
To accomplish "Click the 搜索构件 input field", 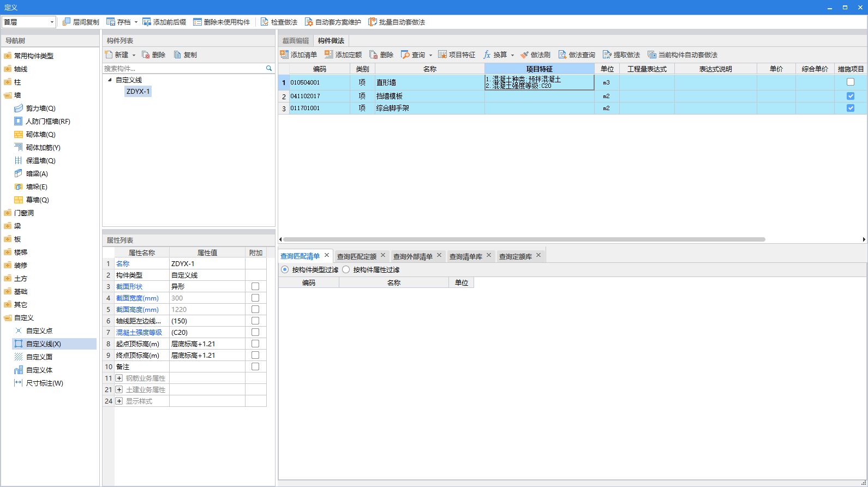I will click(184, 68).
